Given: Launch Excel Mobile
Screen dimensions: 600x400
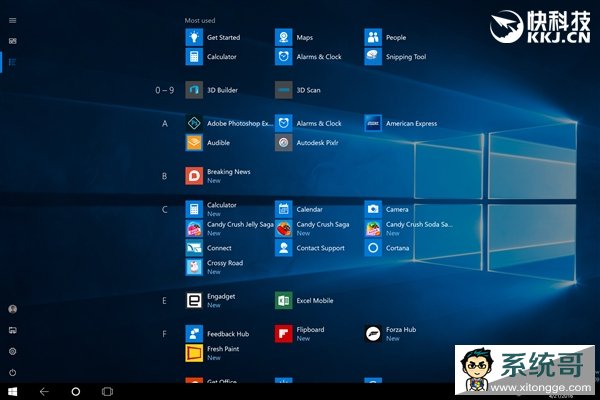Looking at the screenshot, I should 284,300.
